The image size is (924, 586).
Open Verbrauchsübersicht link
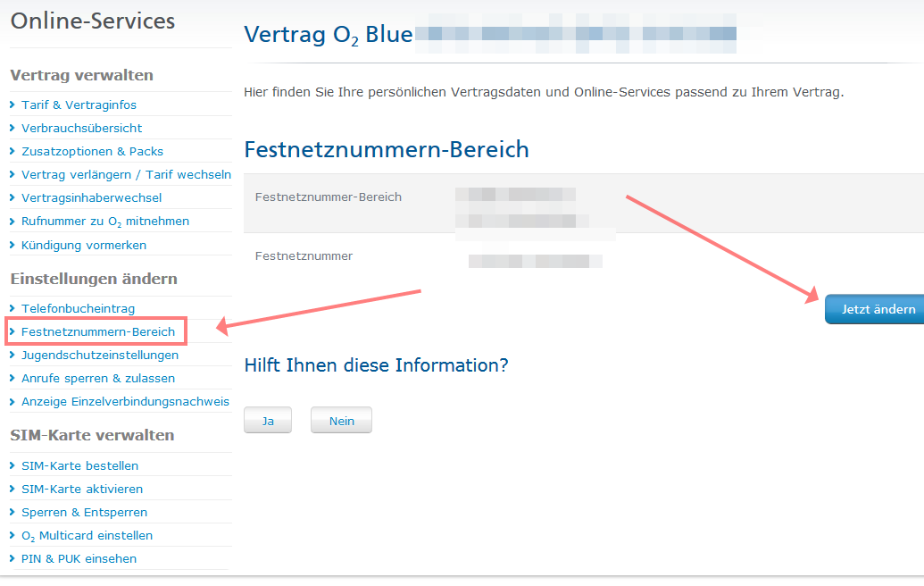pos(82,128)
